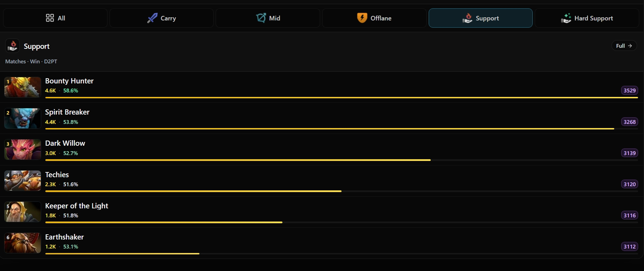Open the Earthshaker name link
The image size is (644, 271).
[64, 237]
